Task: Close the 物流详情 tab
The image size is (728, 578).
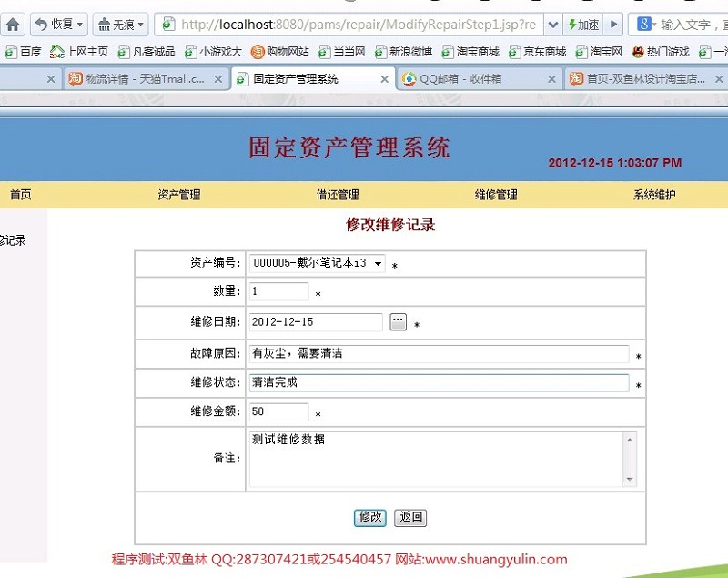Action: tap(217, 79)
